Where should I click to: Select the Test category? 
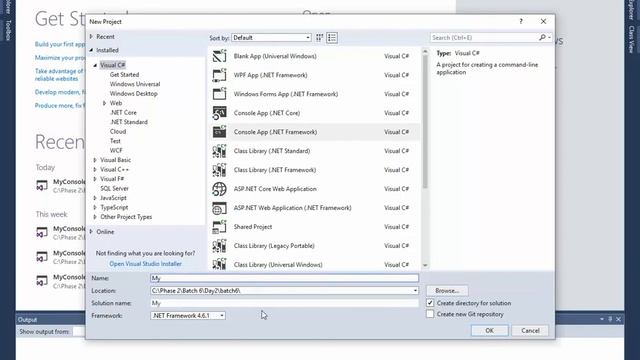tap(115, 141)
